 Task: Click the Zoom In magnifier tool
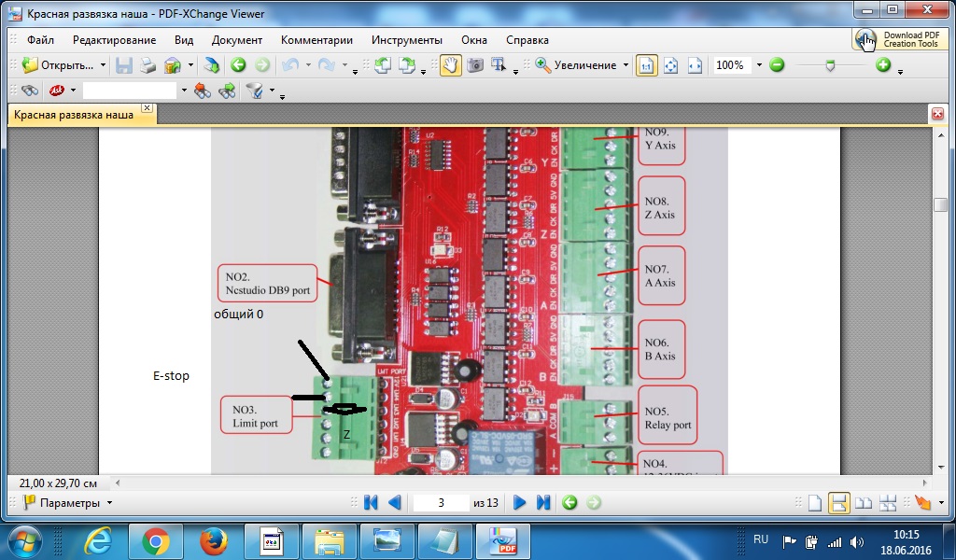[542, 65]
